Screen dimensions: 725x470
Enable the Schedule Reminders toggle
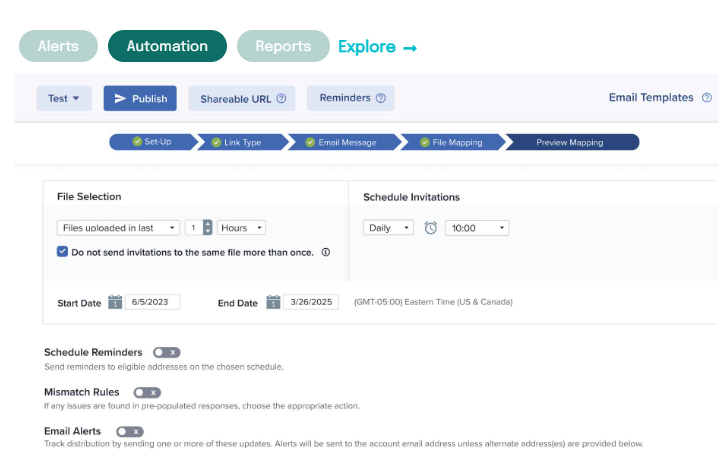(x=166, y=352)
